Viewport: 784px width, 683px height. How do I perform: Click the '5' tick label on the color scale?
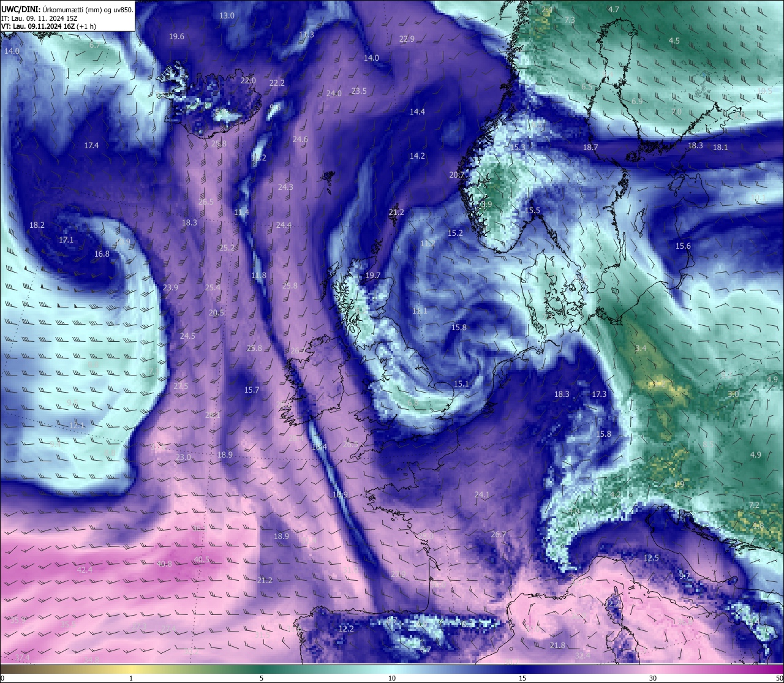point(262,678)
